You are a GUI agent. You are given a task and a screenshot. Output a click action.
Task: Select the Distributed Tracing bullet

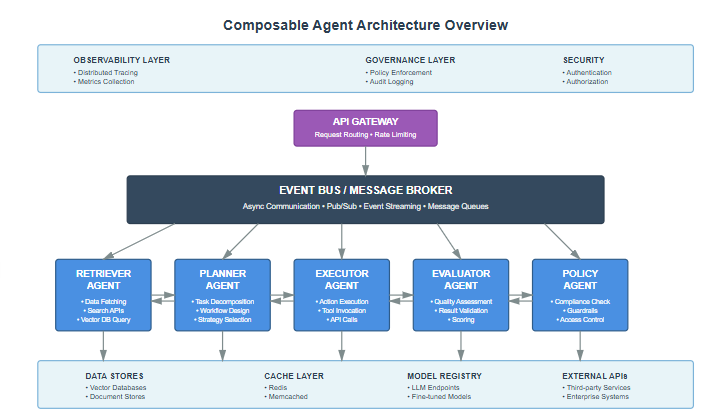coord(107,72)
